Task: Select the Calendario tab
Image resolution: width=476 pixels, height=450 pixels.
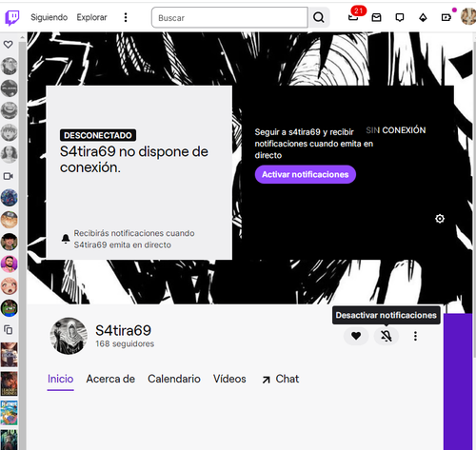Action: pyautogui.click(x=174, y=379)
